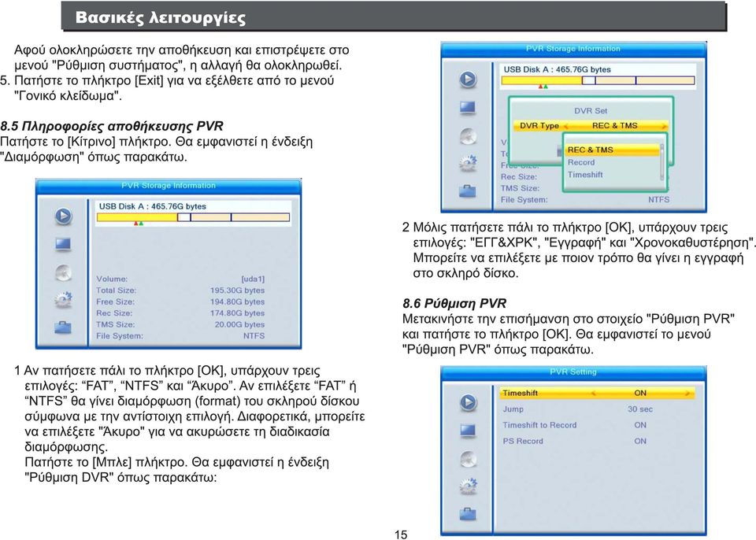This screenshot has width=756, height=540.
Task: Click the DVR Set dialog title
Action: pos(591,111)
